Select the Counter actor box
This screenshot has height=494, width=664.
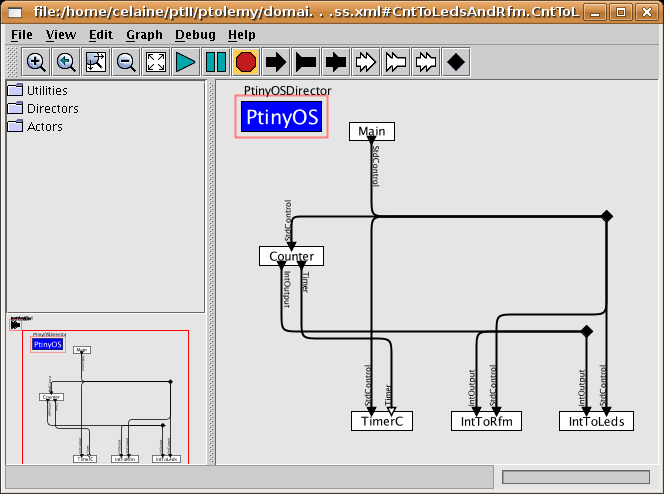(291, 256)
